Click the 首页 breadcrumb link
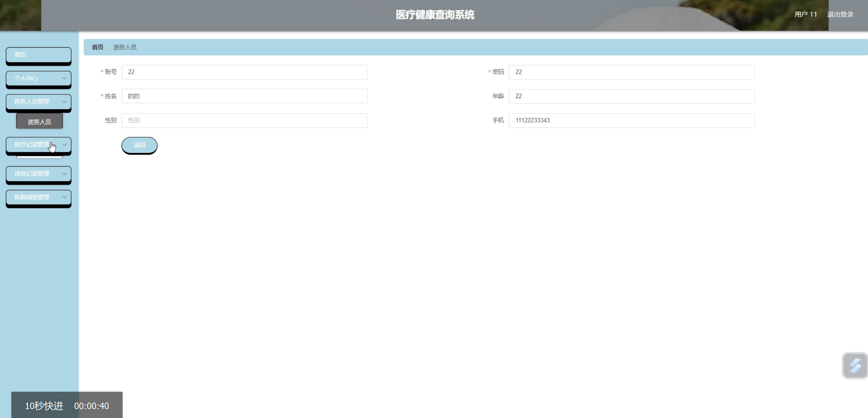The image size is (868, 418). pyautogui.click(x=97, y=47)
